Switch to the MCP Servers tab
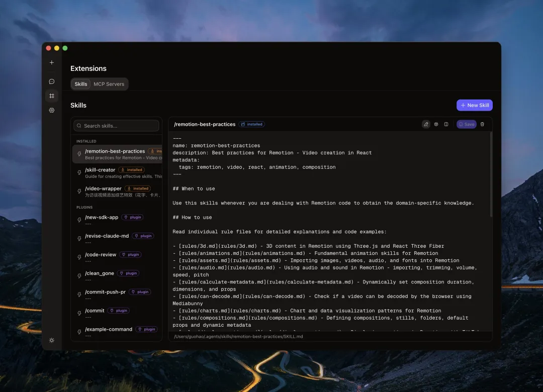The image size is (543, 392). (x=109, y=84)
